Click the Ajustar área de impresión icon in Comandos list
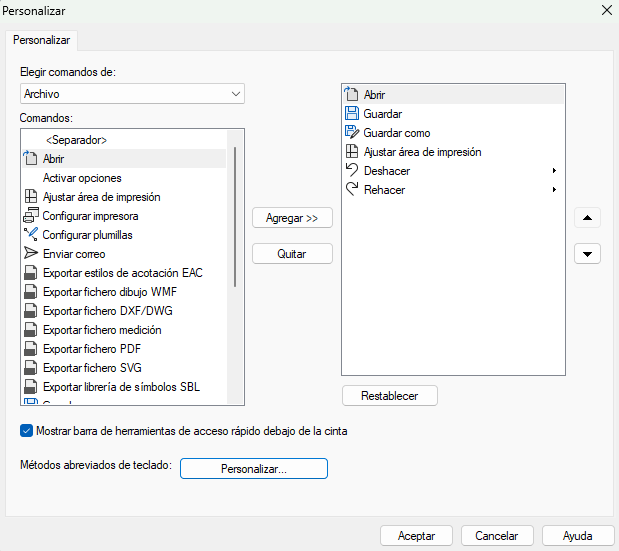The image size is (619, 551). [31, 196]
